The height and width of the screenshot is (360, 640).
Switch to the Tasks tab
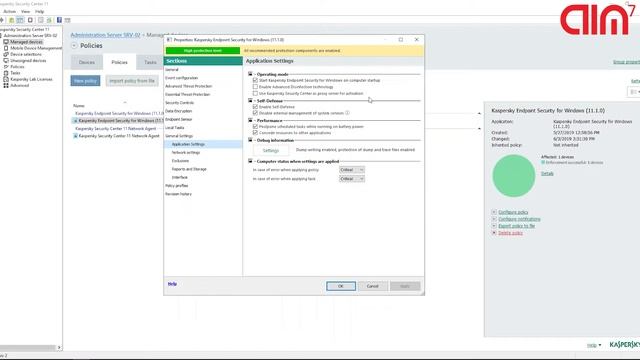click(150, 62)
